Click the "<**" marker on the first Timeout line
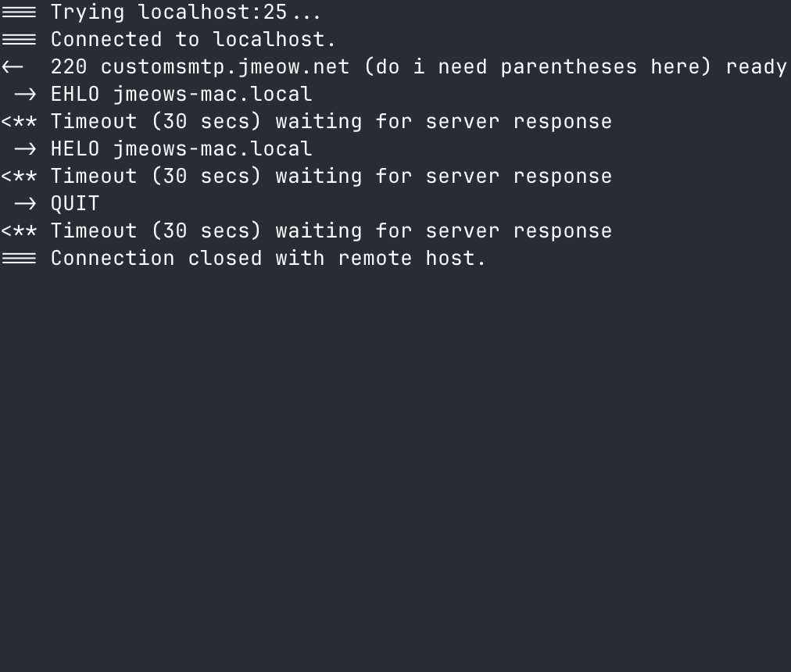This screenshot has height=672, width=791. pyautogui.click(x=19, y=122)
